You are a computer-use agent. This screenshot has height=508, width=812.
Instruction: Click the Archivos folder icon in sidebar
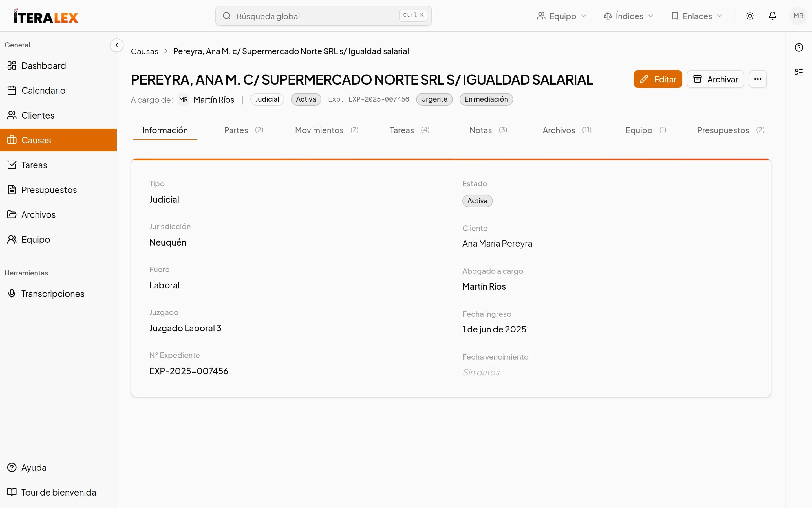click(12, 214)
